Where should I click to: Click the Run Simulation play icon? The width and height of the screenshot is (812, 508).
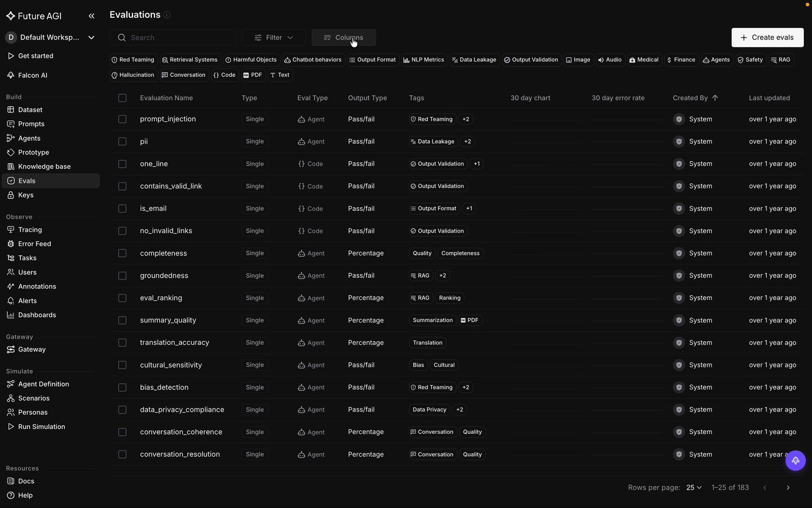[x=11, y=427]
